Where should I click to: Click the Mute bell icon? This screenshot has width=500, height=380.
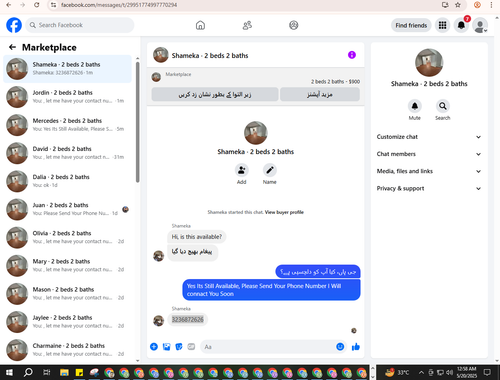[x=415, y=106]
